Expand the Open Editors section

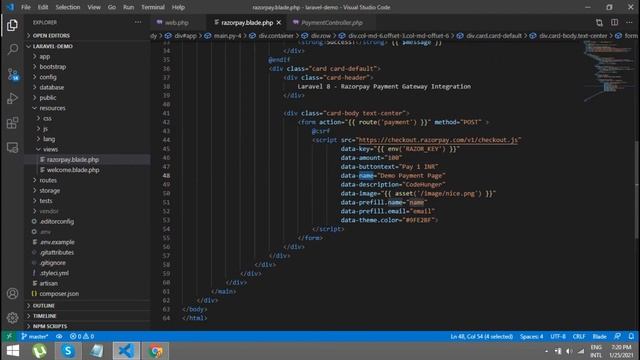tap(51, 36)
